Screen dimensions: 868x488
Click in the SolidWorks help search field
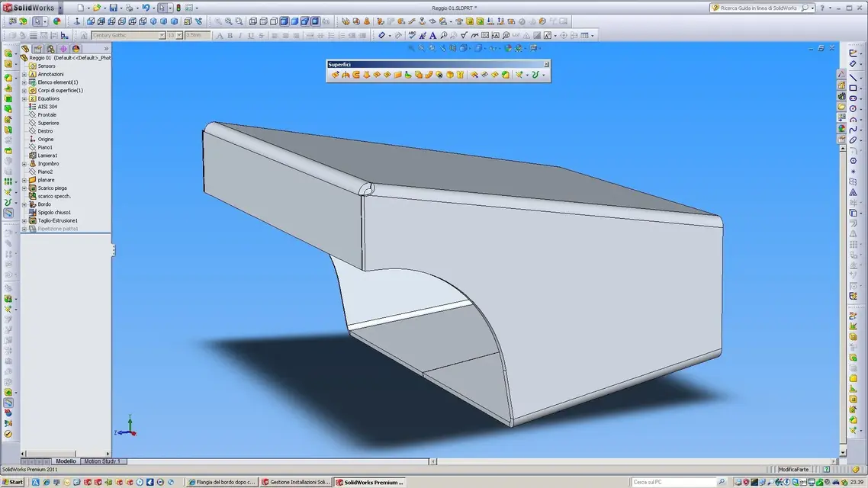click(x=758, y=8)
